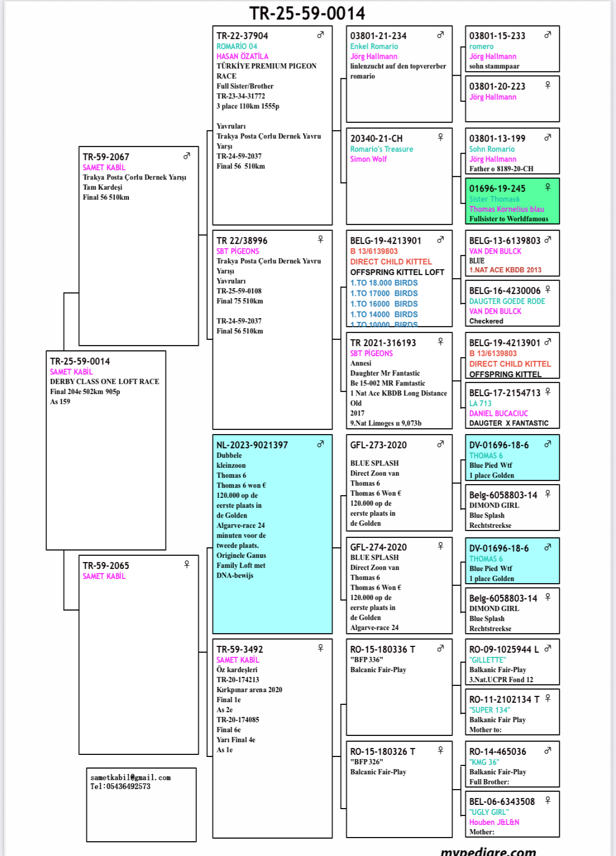Select female symbol in TR 2021-316193 box
The image size is (616, 856).
point(440,341)
